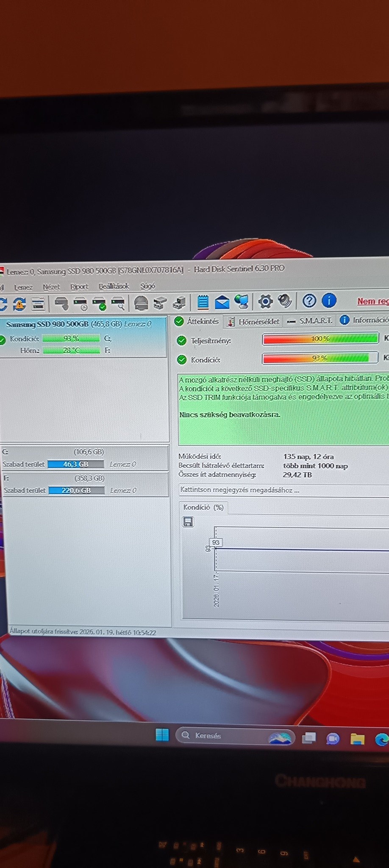Open the blue report notepad icon
The height and width of the screenshot is (868, 389).
pos(203,302)
